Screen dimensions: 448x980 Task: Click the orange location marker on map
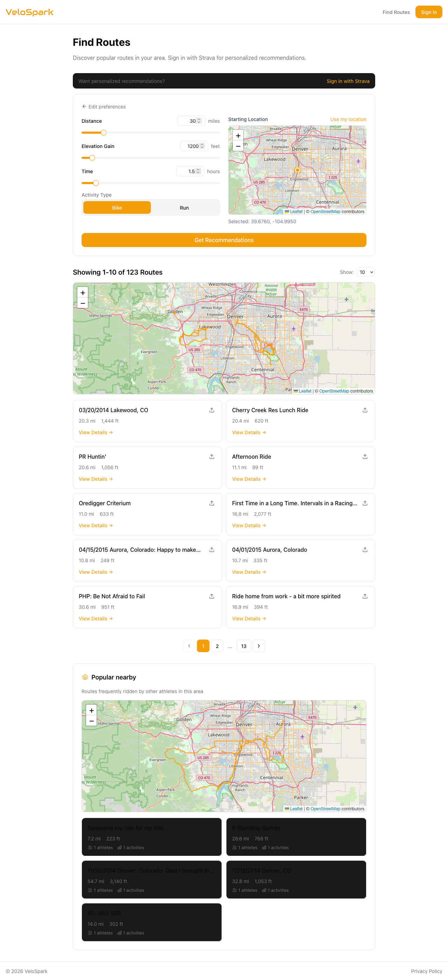click(x=297, y=170)
